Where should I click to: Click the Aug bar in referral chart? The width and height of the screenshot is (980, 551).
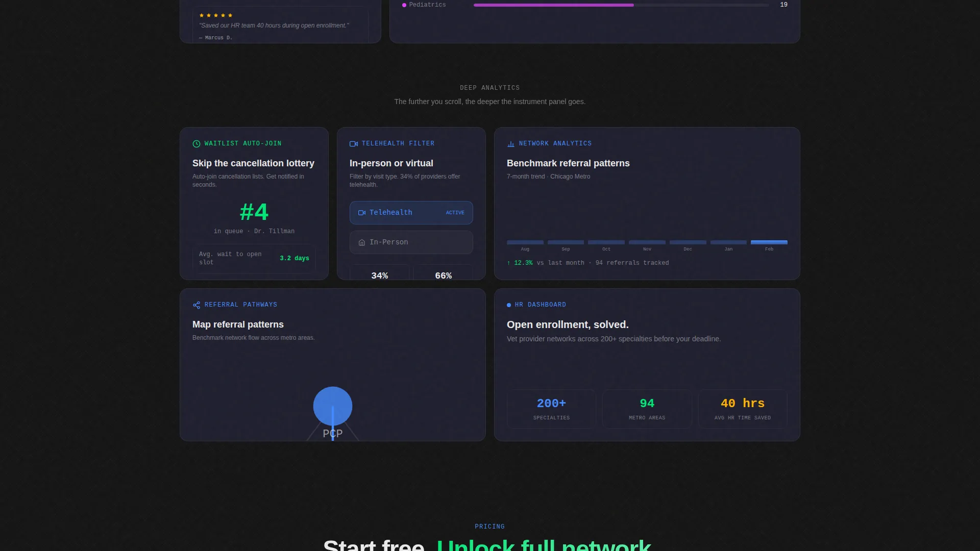(x=525, y=242)
